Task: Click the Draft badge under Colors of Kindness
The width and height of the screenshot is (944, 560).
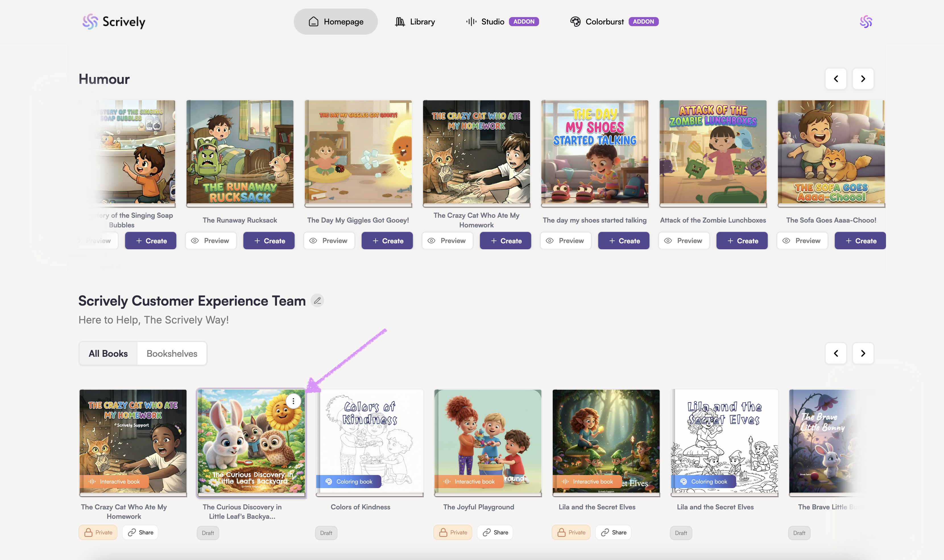Action: pos(326,533)
